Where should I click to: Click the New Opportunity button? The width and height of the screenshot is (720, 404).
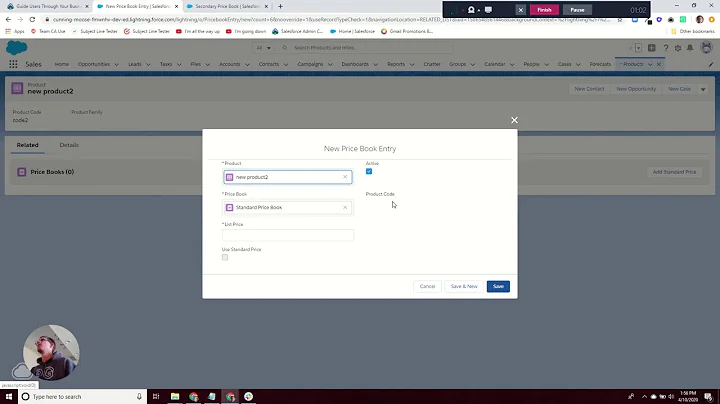[x=636, y=89]
